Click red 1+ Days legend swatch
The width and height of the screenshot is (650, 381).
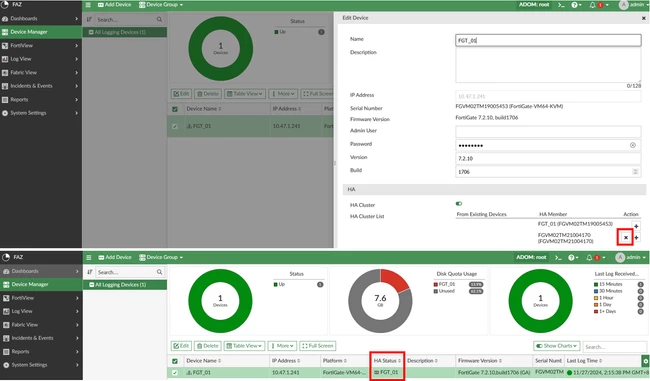pos(596,311)
